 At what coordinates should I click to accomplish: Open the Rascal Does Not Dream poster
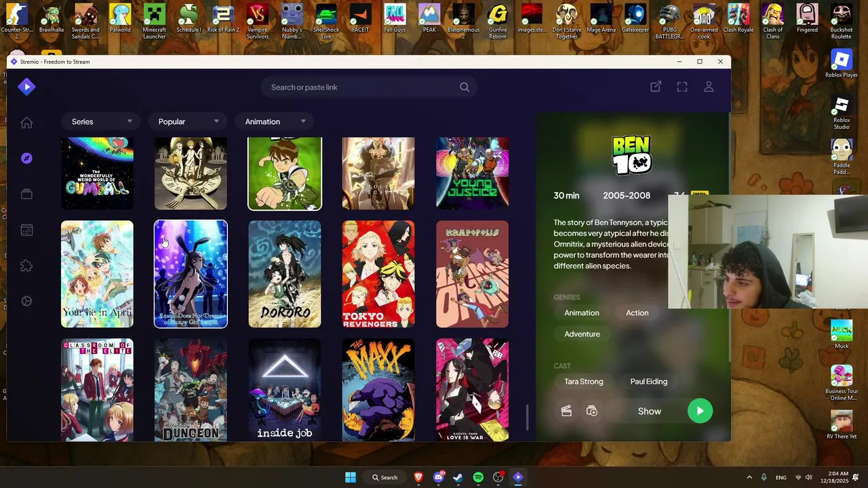tap(191, 274)
